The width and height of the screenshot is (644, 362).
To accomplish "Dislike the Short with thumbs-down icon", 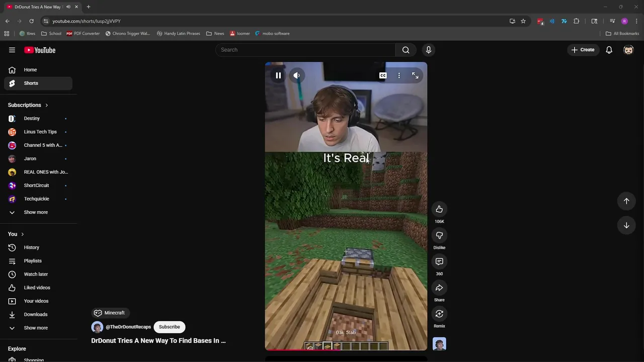I will [439, 235].
